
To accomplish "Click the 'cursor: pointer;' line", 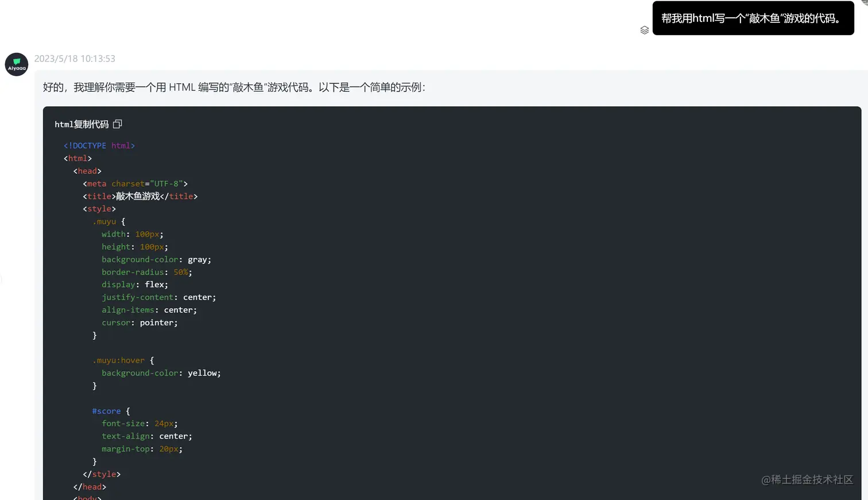I will pyautogui.click(x=140, y=323).
